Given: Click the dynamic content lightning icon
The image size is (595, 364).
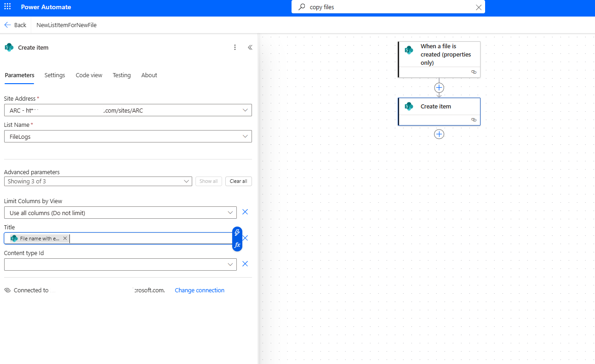Looking at the screenshot, I should click(237, 233).
